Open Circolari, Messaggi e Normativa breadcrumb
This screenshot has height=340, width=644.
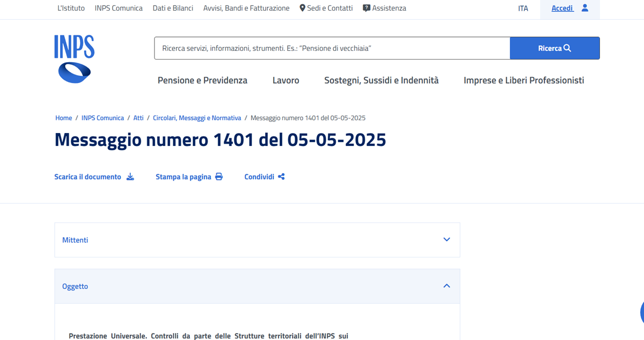(197, 118)
